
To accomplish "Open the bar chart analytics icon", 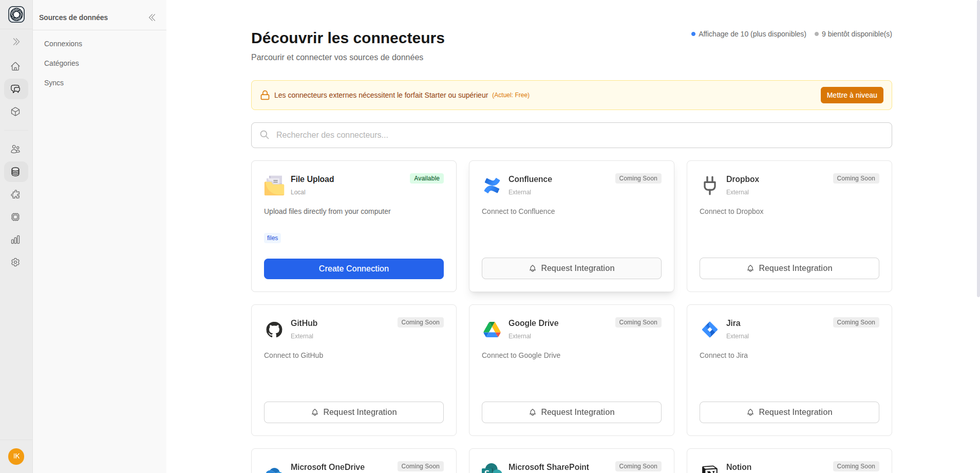I will (16, 240).
